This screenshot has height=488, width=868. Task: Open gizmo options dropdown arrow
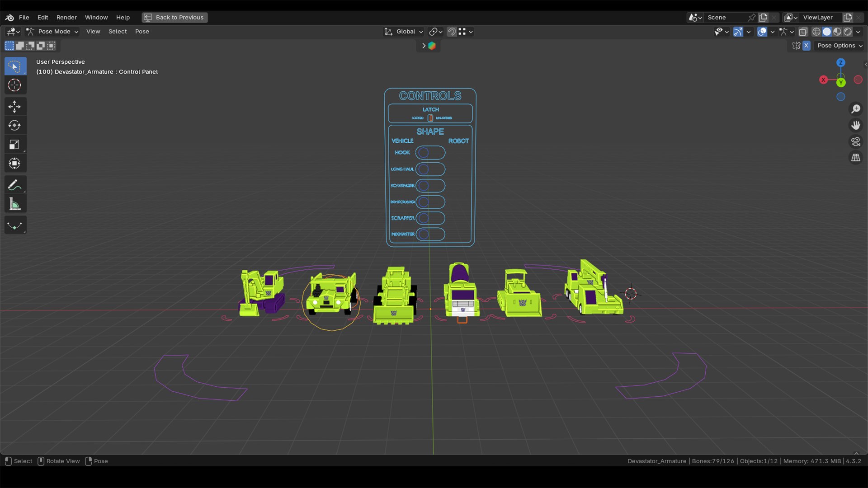[749, 32]
